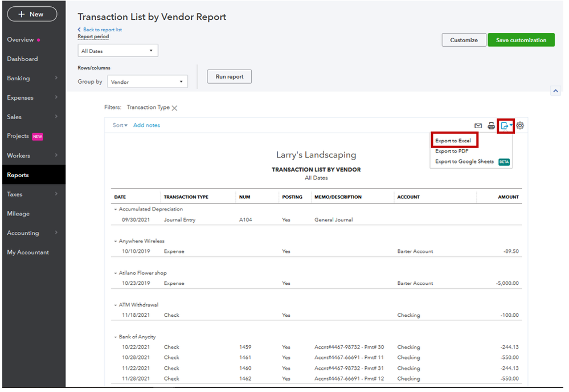Screen dimensions: 569x392
Task: Remove the Transaction Type filter
Action: coord(174,108)
